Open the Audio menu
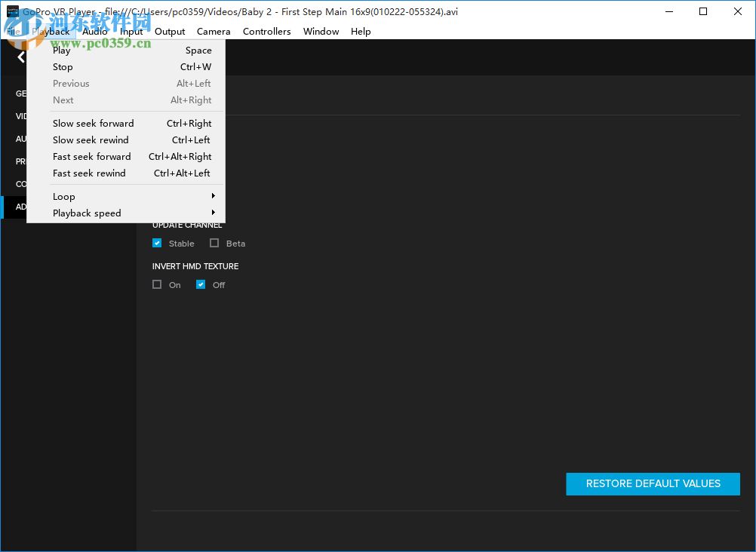Screen dimensions: 756x552 (95, 32)
